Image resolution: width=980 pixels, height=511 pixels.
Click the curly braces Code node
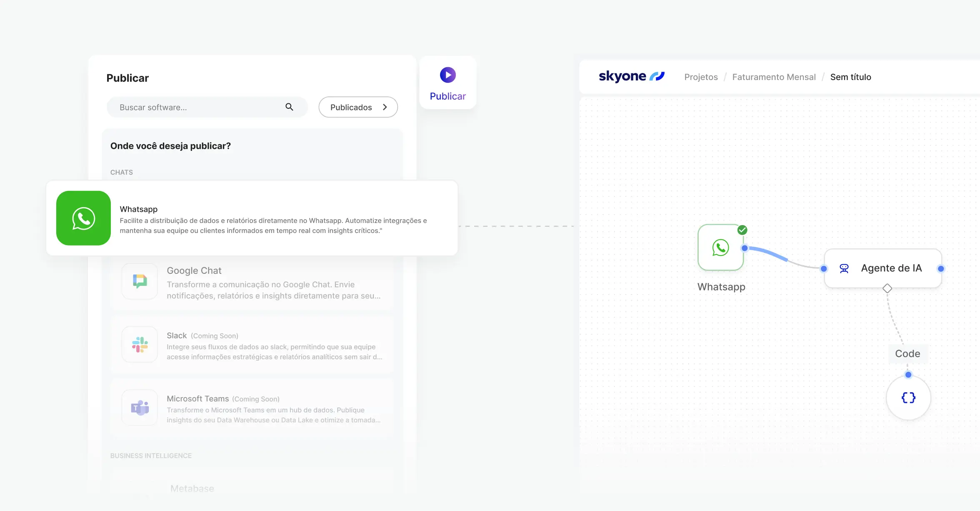[908, 398]
